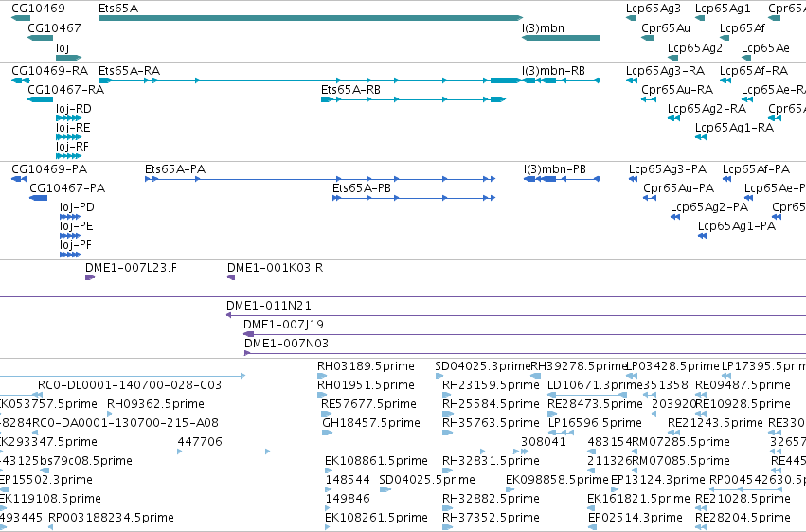This screenshot has width=806, height=532.
Task: Click the DME1-001K03.R BAC end marker
Action: click(231, 277)
